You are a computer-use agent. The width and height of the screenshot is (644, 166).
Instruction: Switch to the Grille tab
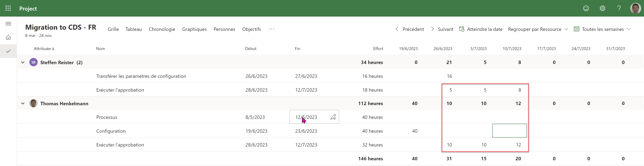coord(113,29)
